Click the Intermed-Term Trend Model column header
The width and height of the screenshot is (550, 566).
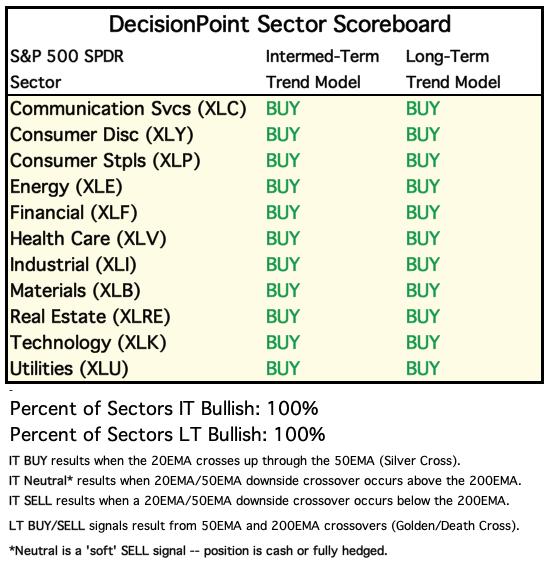(x=322, y=69)
